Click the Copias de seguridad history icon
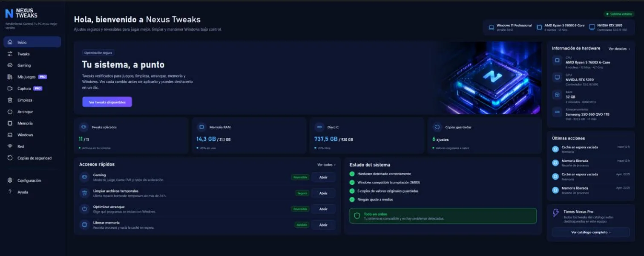 tap(10, 158)
